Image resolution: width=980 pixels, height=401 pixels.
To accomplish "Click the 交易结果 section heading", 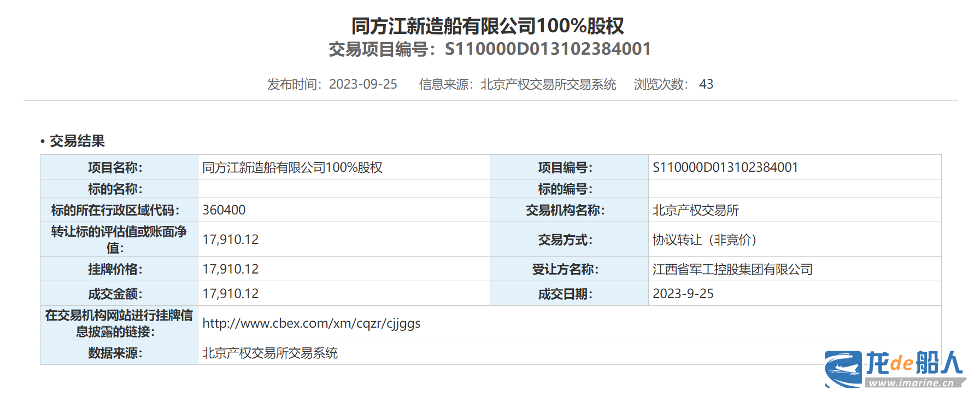I will (77, 141).
